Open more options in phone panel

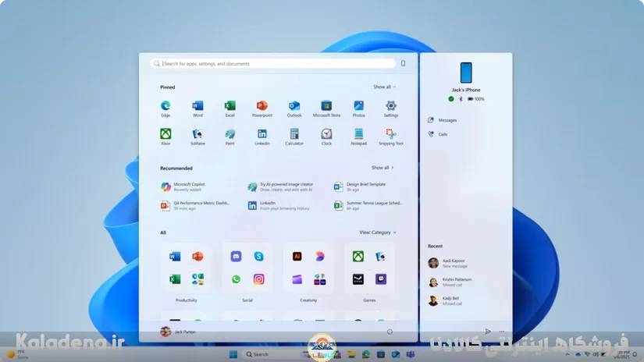[502, 332]
